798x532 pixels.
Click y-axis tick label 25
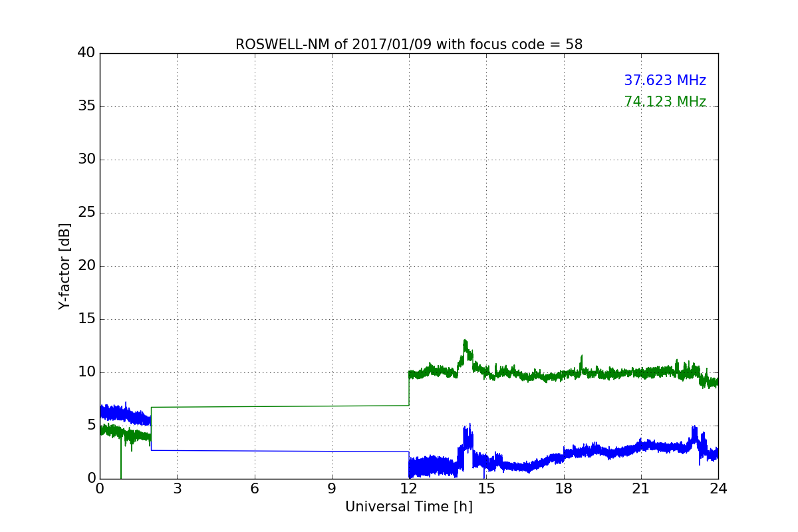pyautogui.click(x=87, y=213)
